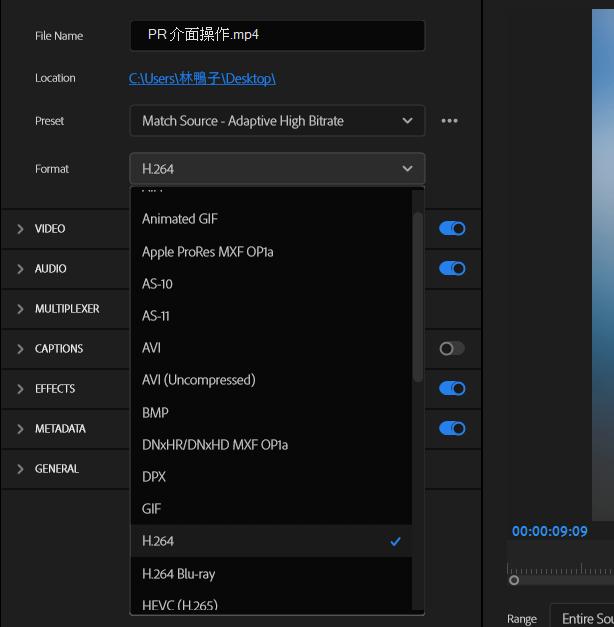Pick AVI (Uncompressed) format option

198,380
